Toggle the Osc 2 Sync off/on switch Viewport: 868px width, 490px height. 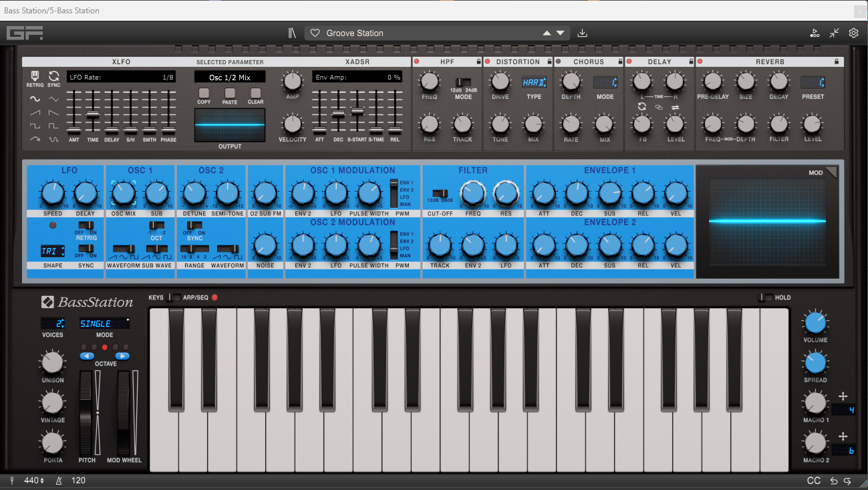pyautogui.click(x=194, y=225)
